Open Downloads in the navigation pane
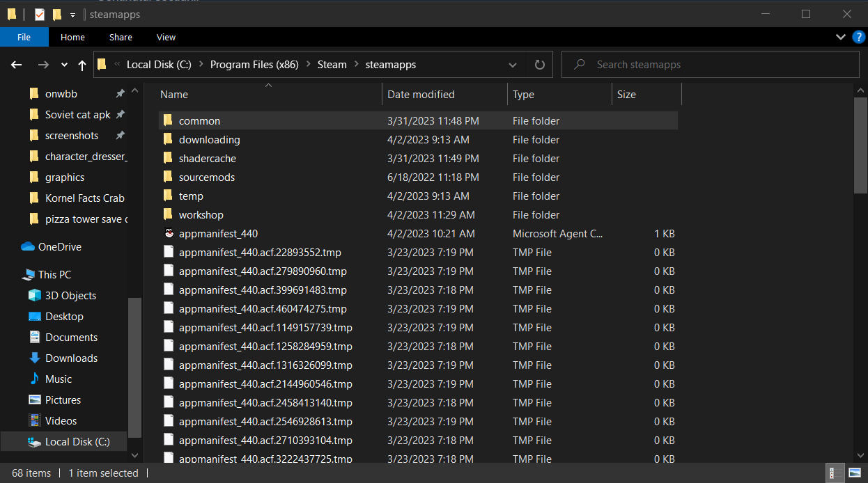Screen dimensions: 868x483 (x=34, y=358)
